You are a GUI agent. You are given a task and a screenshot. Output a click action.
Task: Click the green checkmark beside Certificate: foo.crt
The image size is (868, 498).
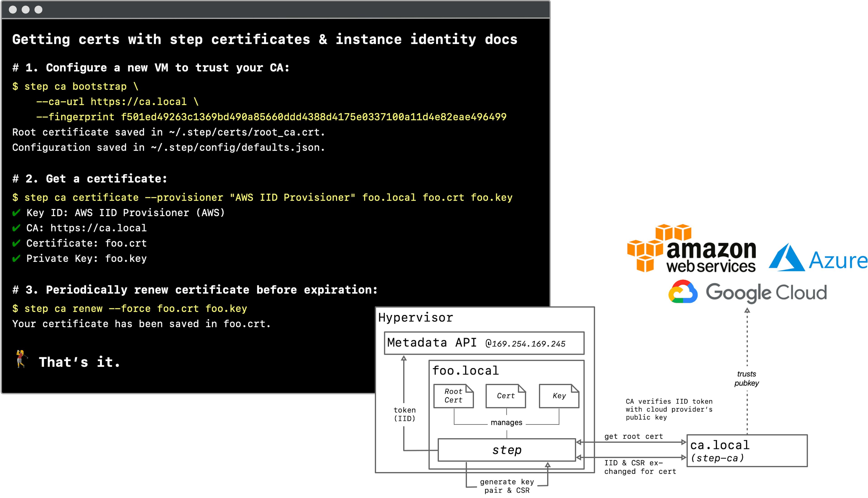point(16,243)
